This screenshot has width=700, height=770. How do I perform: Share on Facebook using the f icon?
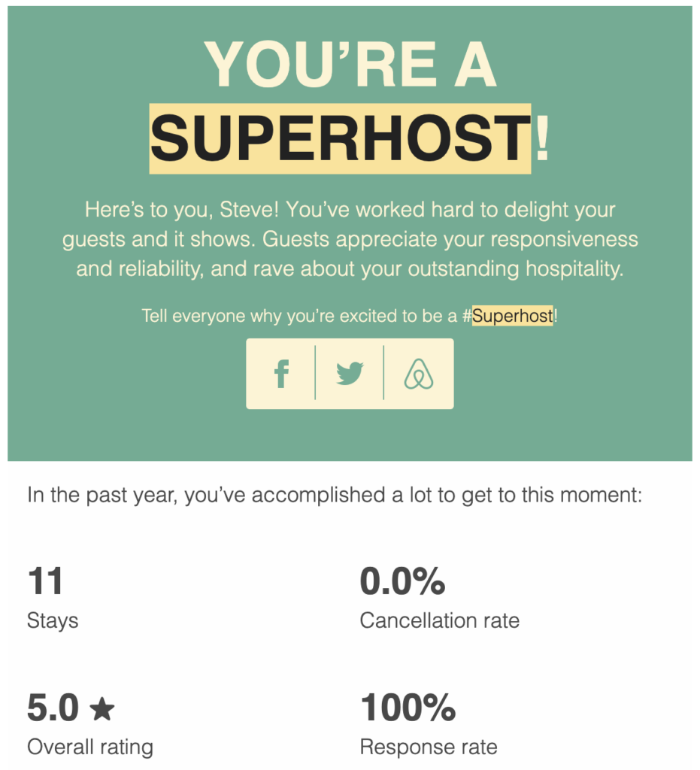(281, 374)
